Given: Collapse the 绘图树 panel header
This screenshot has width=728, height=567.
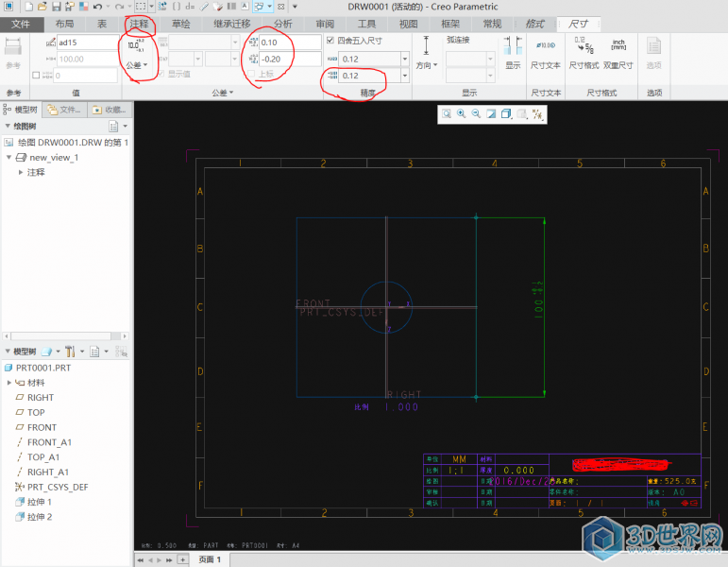Looking at the screenshot, I should coord(8,126).
